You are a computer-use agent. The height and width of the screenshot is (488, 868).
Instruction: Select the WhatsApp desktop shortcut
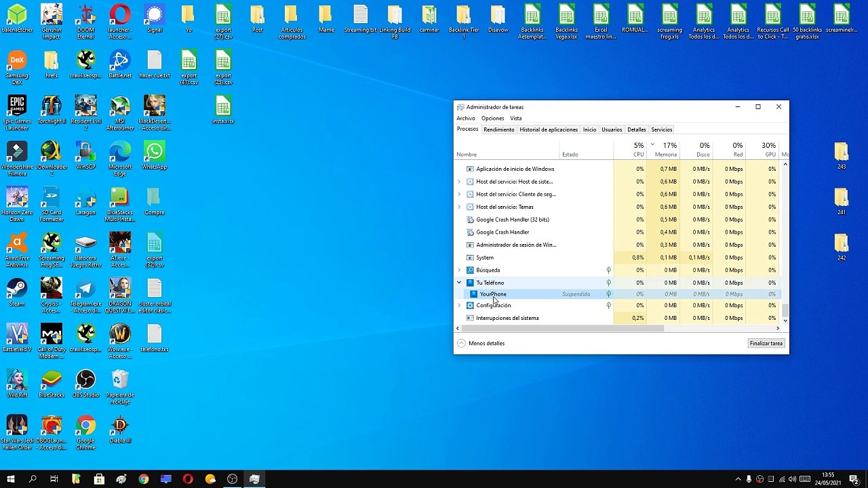click(x=154, y=156)
